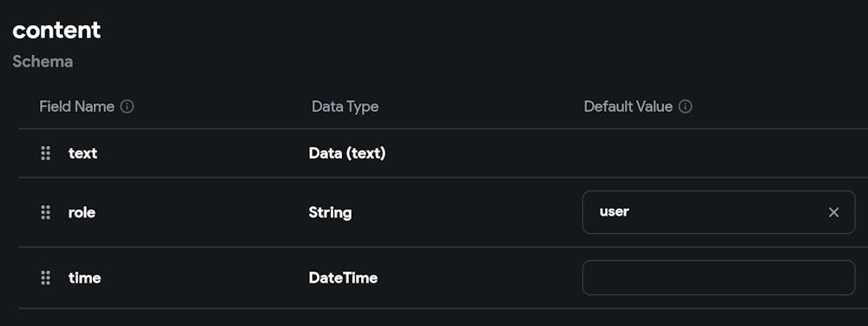Screen dimensions: 868x326
Task: Click the empty time default value input
Action: point(719,278)
